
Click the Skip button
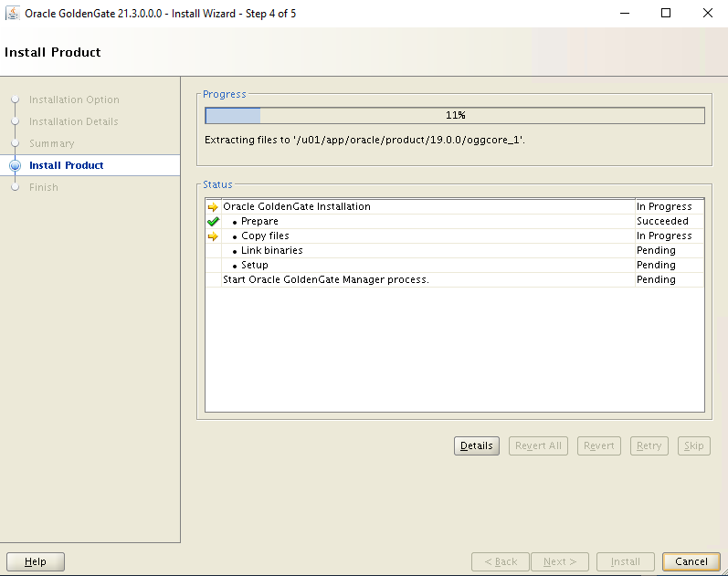click(693, 445)
